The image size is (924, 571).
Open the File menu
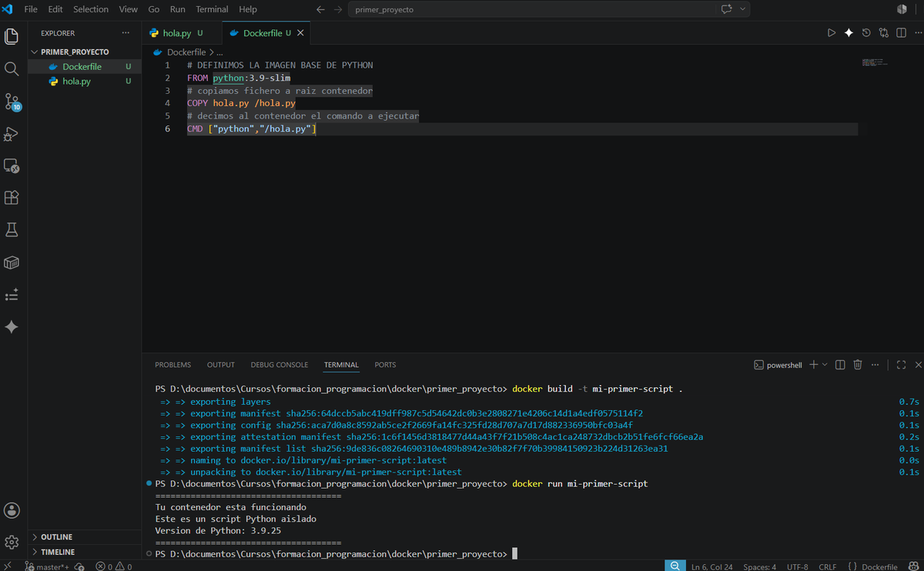[x=31, y=9]
